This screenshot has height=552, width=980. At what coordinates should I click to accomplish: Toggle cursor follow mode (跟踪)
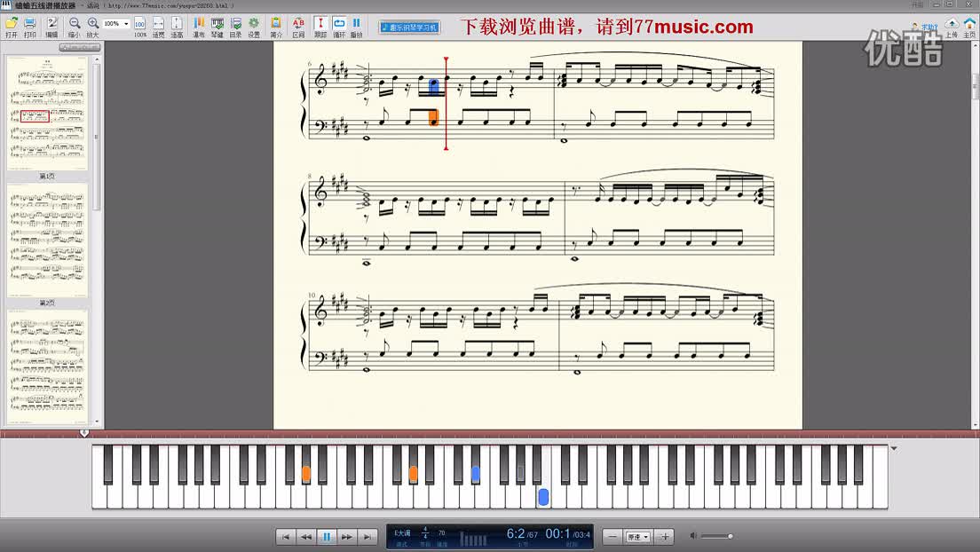[320, 27]
